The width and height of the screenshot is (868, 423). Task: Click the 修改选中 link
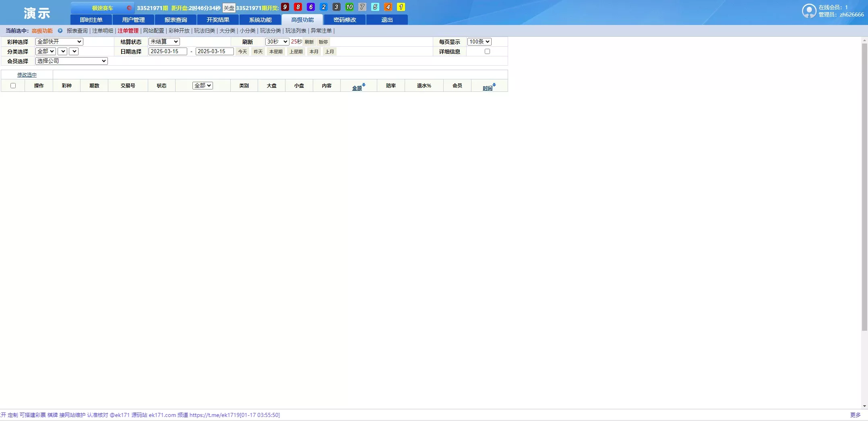click(x=27, y=75)
